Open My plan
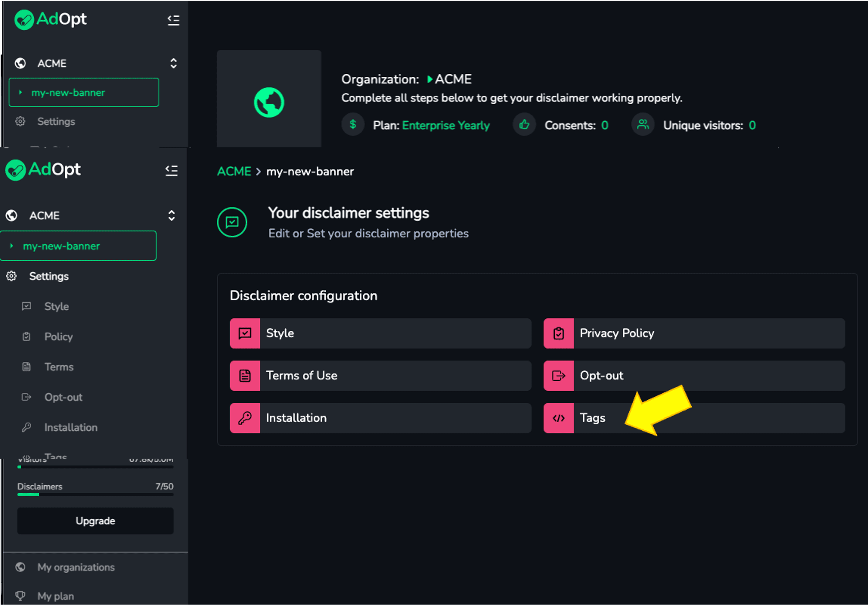Image resolution: width=868 pixels, height=606 pixels. click(x=56, y=596)
